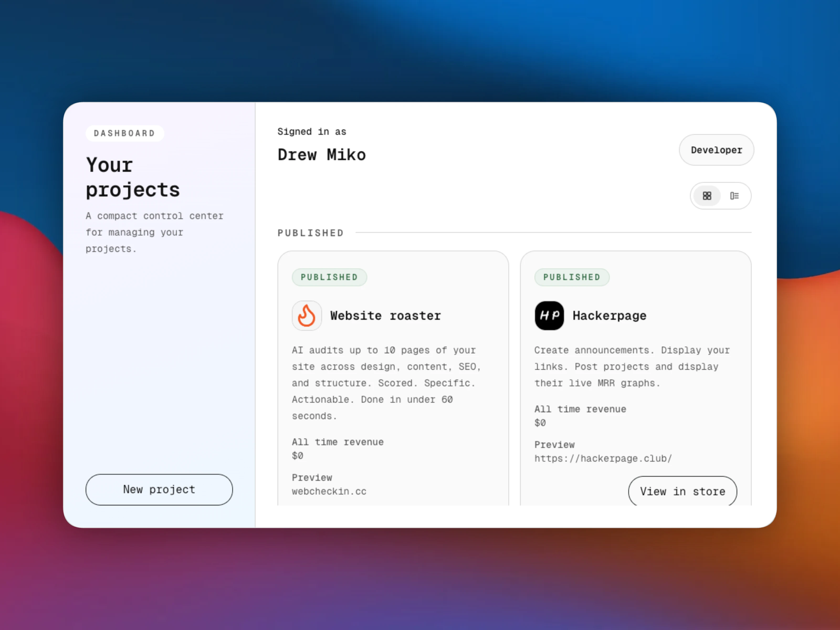Open the hackerpage.club preview link
The width and height of the screenshot is (840, 630).
(x=603, y=458)
